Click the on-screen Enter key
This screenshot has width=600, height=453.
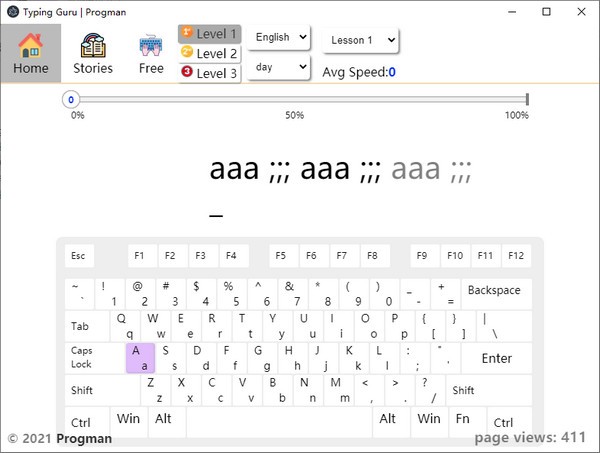tap(496, 358)
